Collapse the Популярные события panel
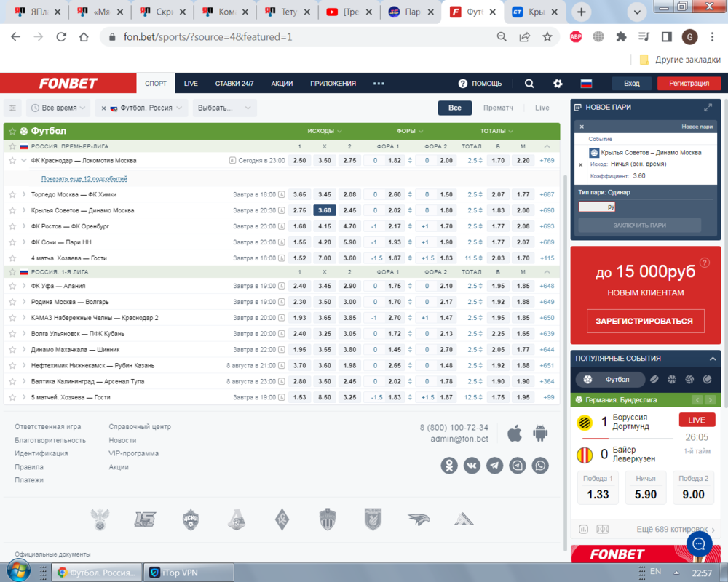 [713, 359]
